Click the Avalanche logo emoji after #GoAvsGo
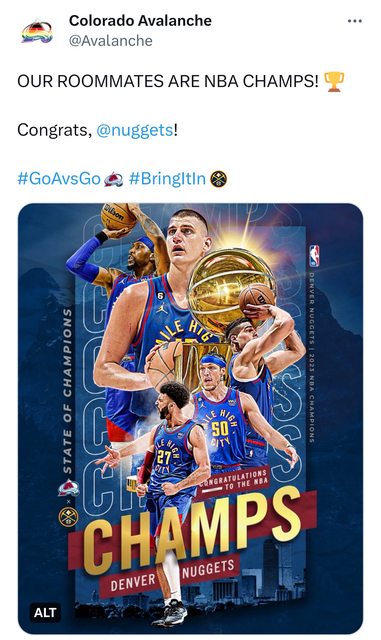Screen dimensions: 381x640 point(114,179)
